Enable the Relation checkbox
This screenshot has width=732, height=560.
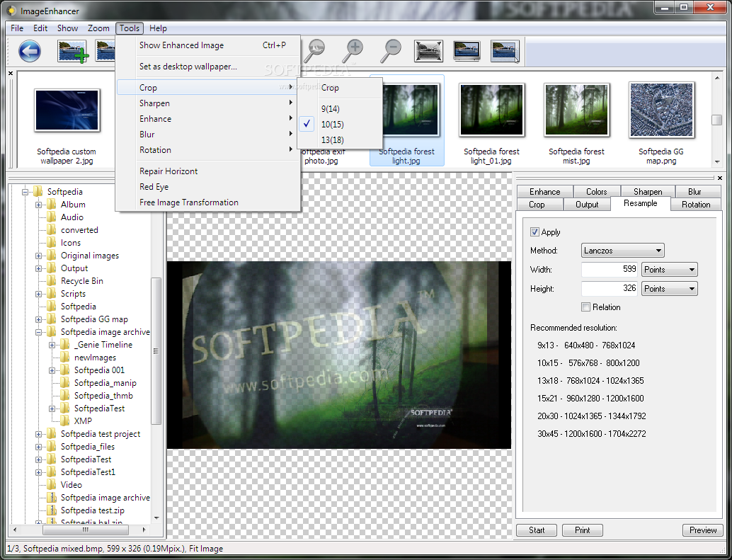[585, 307]
